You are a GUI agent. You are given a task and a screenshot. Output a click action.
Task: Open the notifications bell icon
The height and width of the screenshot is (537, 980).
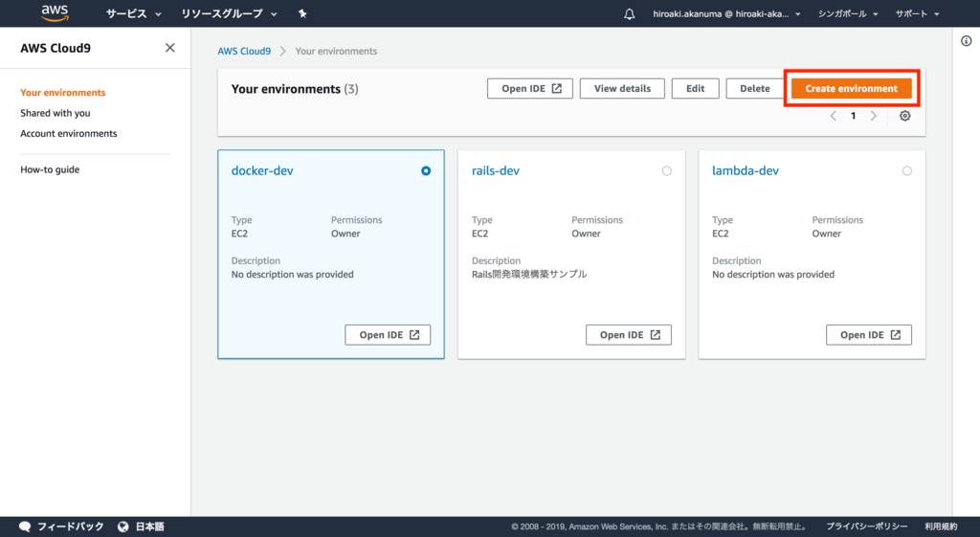point(630,13)
